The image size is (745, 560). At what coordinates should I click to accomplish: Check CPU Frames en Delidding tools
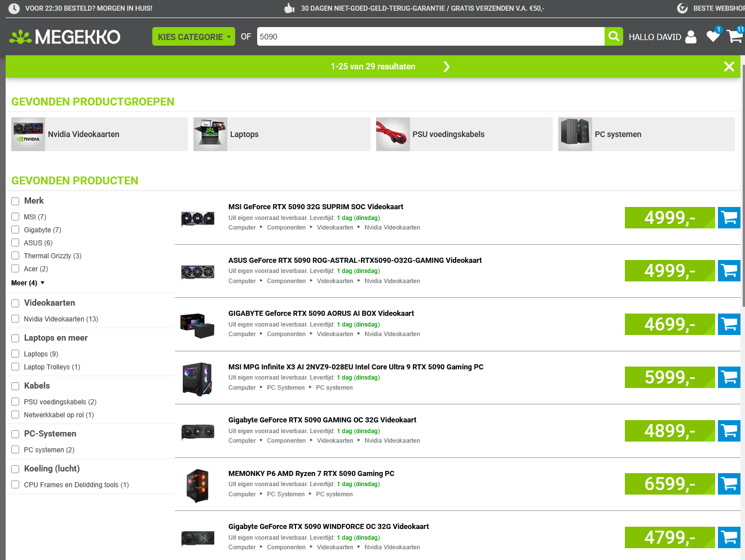[x=15, y=484]
